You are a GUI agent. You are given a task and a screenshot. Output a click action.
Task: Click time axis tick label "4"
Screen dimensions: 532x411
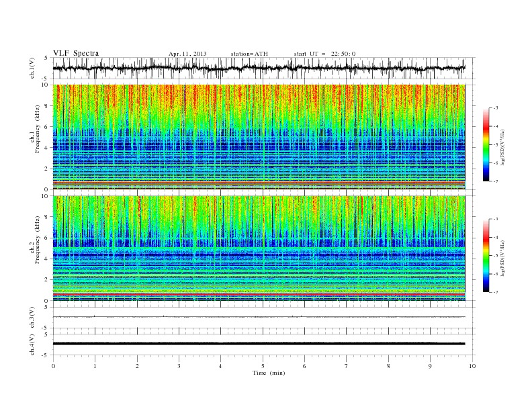[220, 366]
